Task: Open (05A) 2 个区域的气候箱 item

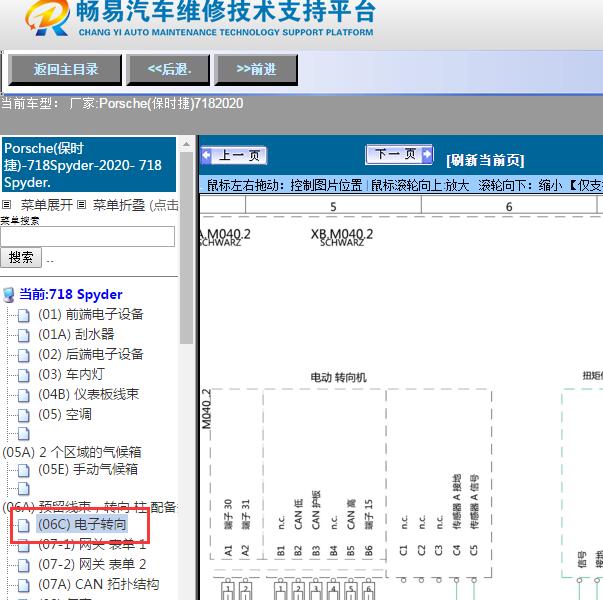Action: (x=72, y=452)
